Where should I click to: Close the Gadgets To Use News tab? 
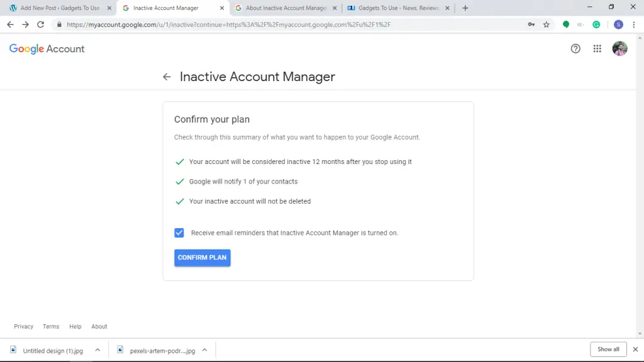447,8
